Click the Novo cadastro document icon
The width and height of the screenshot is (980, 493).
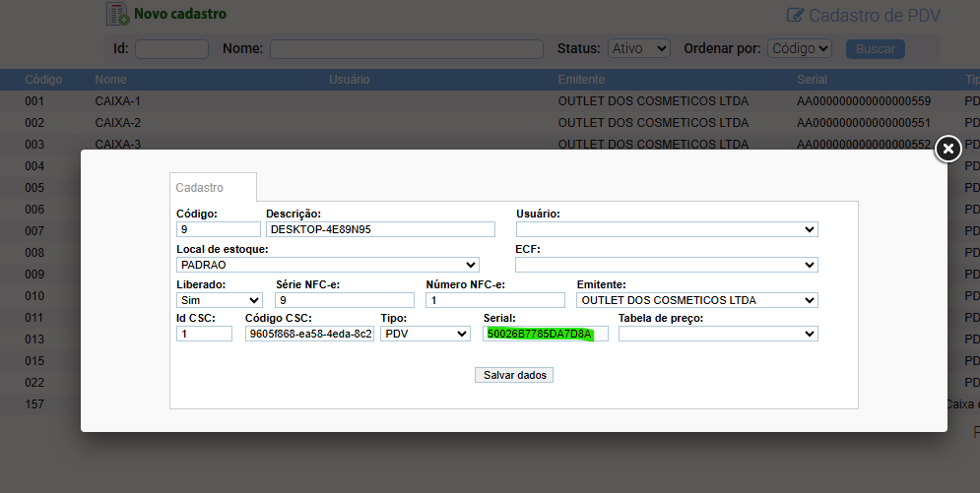click(117, 14)
